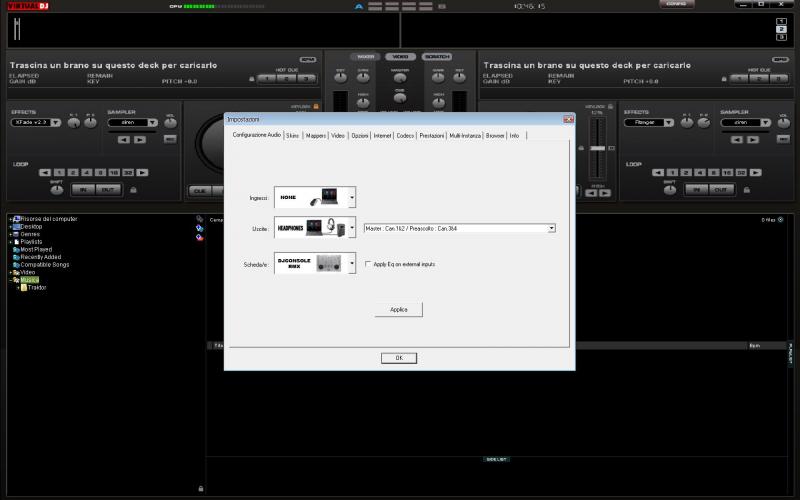This screenshot has height=500, width=800.
Task: Play right sampler with right arrow
Action: click(x=753, y=139)
